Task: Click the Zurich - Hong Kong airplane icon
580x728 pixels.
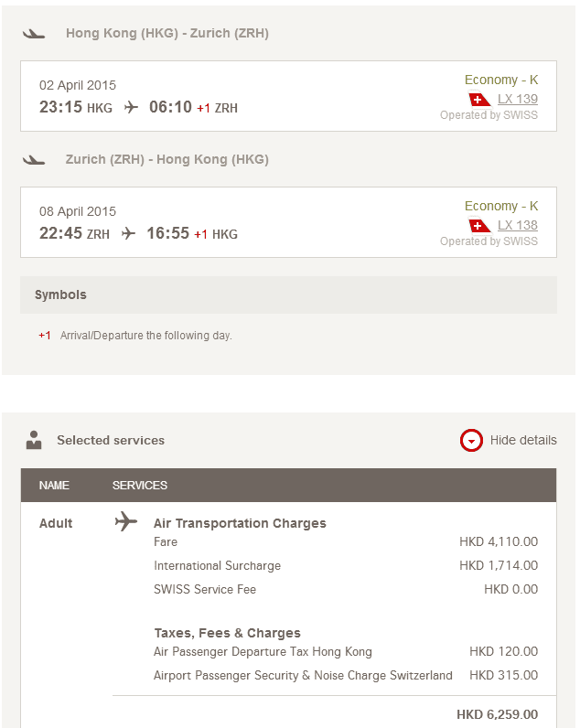Action: [34, 160]
